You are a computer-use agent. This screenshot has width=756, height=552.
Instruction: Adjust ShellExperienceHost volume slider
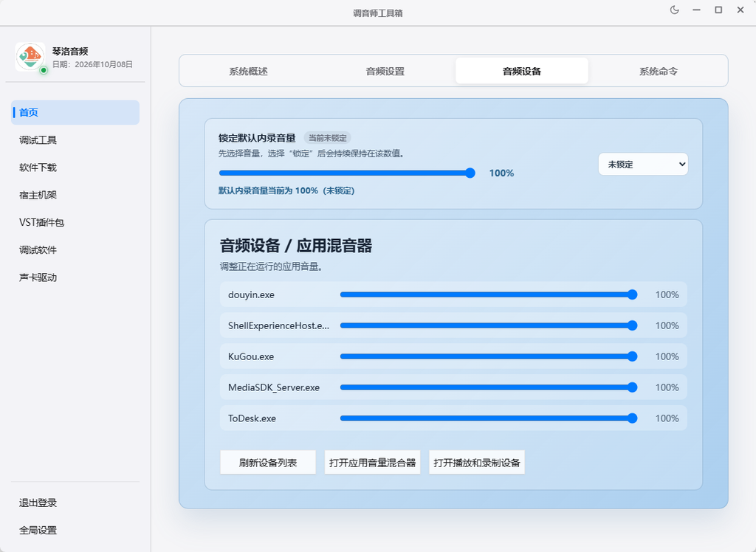(489, 325)
